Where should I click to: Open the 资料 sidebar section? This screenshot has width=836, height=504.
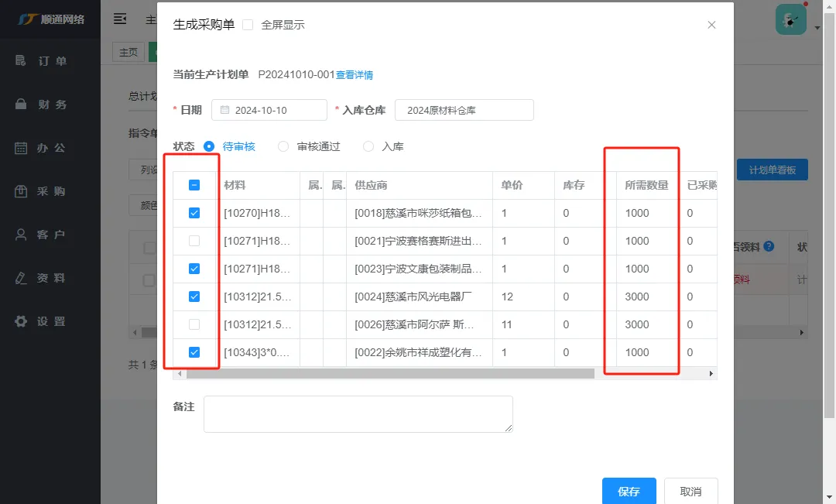point(42,278)
